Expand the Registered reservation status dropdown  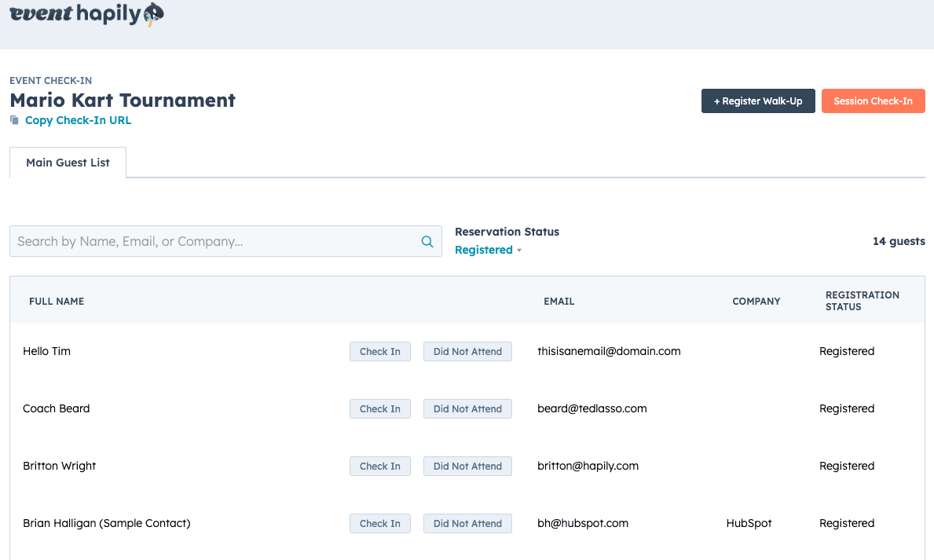(488, 250)
